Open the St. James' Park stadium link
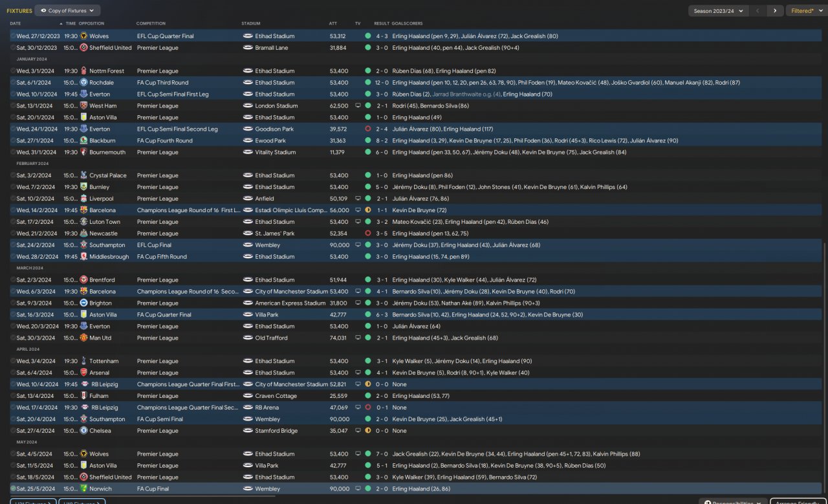Image resolution: width=828 pixels, height=504 pixels. tap(274, 234)
